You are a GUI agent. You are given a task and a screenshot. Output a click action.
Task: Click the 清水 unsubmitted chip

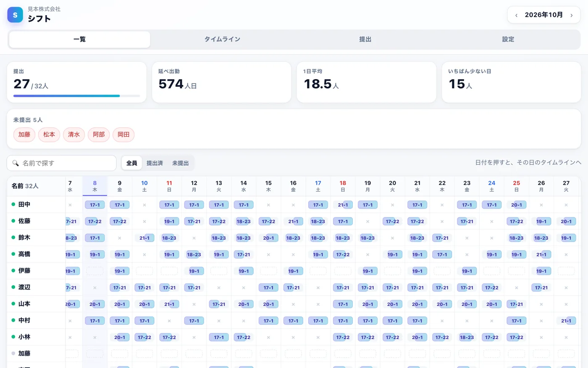(x=74, y=135)
